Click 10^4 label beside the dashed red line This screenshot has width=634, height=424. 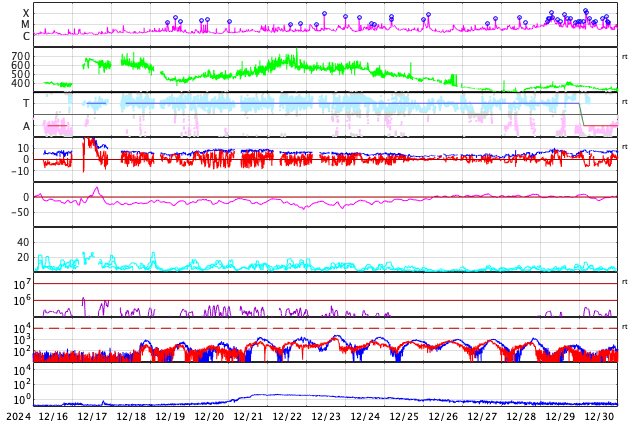(x=22, y=328)
